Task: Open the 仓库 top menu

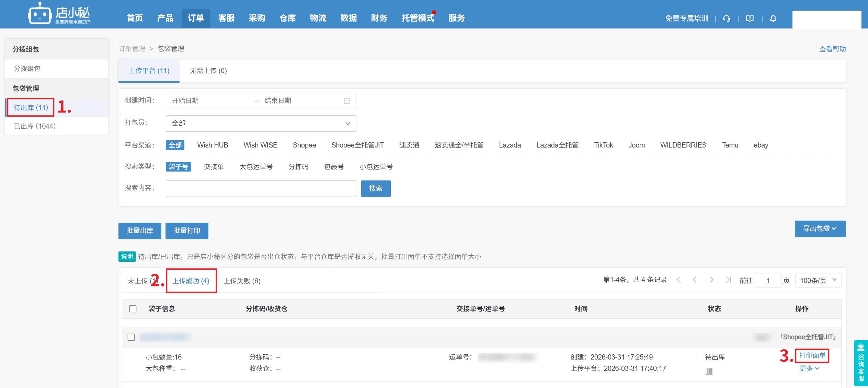Action: [x=287, y=18]
